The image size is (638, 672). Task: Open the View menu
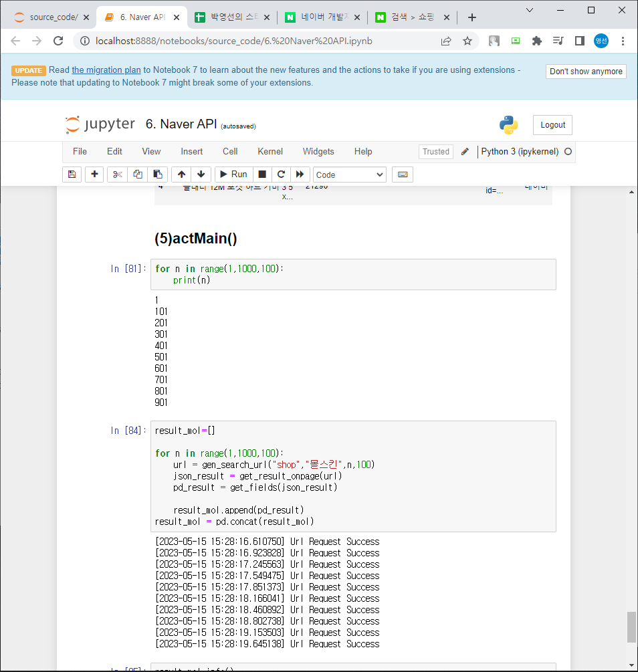[x=151, y=152]
